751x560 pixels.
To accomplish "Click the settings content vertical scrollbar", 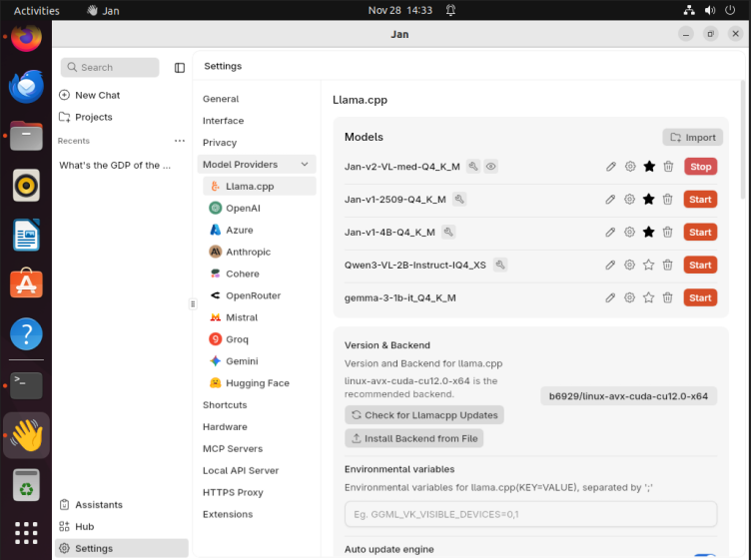I will pyautogui.click(x=743, y=140).
